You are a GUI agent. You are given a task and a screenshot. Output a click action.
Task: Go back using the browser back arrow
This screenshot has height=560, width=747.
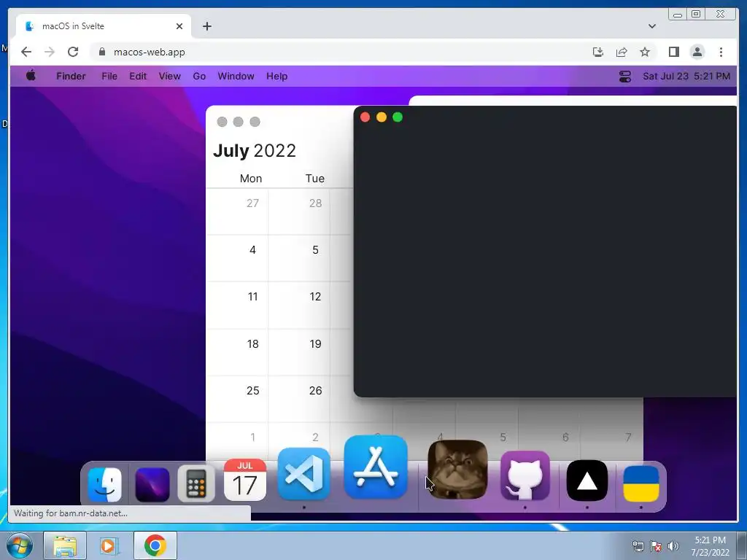(26, 52)
